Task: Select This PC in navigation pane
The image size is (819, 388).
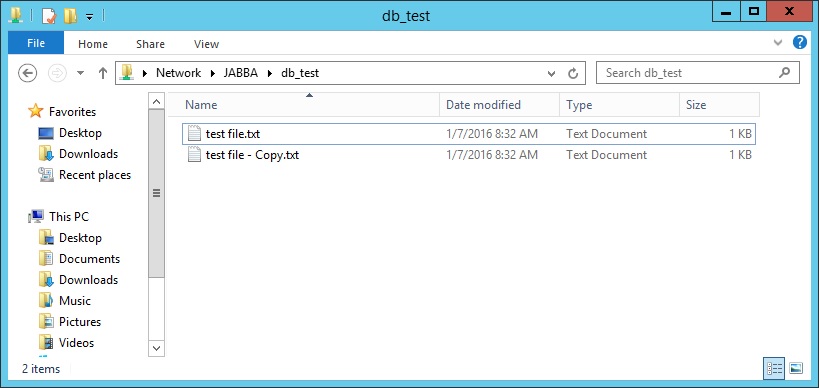Action: (69, 216)
